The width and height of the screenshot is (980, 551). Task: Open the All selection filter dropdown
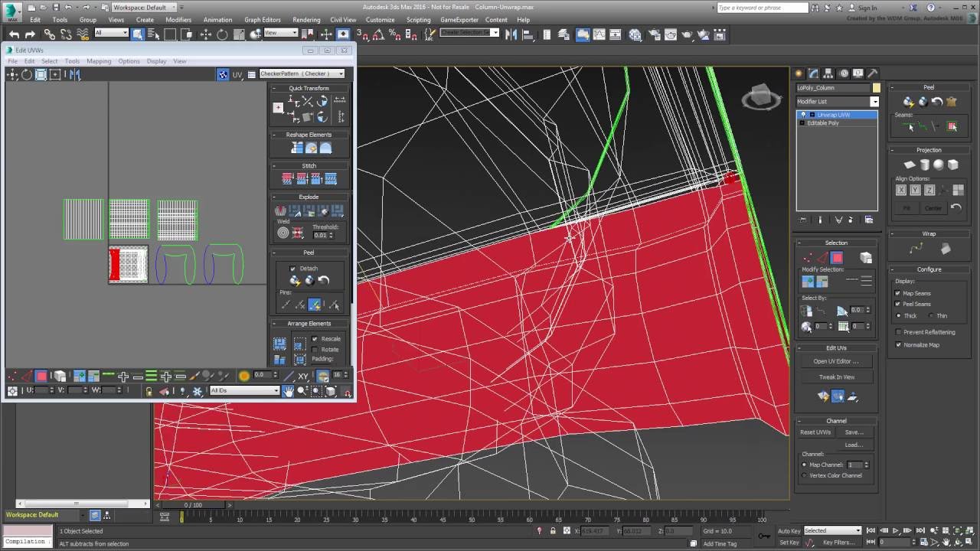click(x=112, y=33)
